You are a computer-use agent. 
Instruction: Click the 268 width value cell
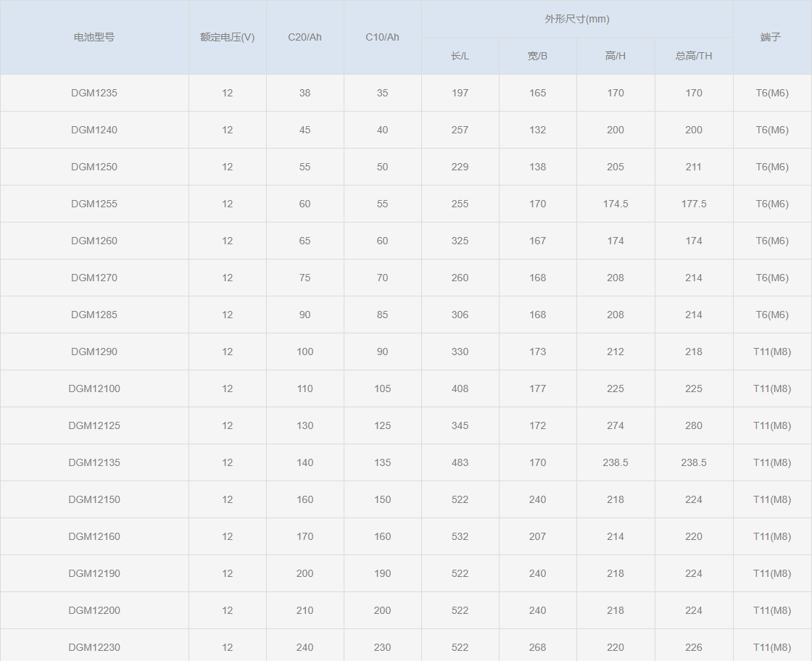[x=537, y=647]
